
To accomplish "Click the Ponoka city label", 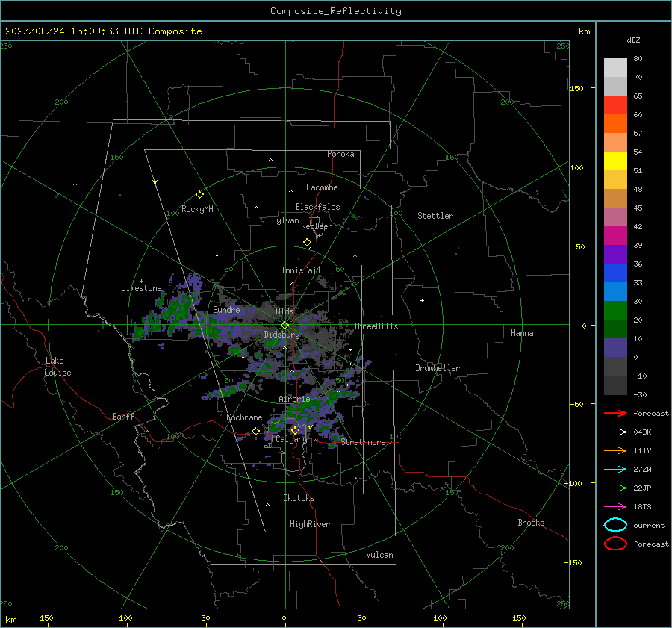I will coord(340,154).
